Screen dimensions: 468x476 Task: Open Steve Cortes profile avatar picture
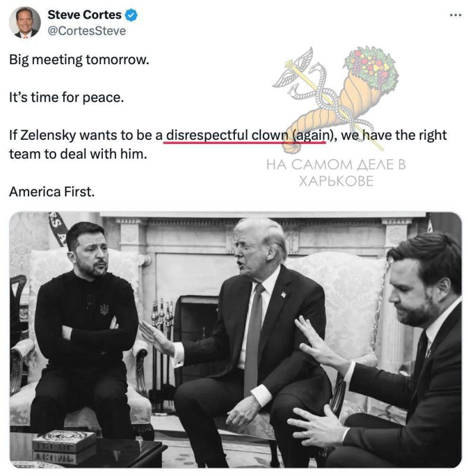click(x=24, y=23)
